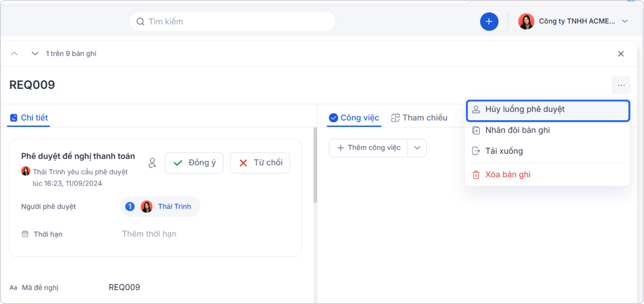Click the Aa text field type icon
Screen dimensions: 644x304
tap(13, 288)
